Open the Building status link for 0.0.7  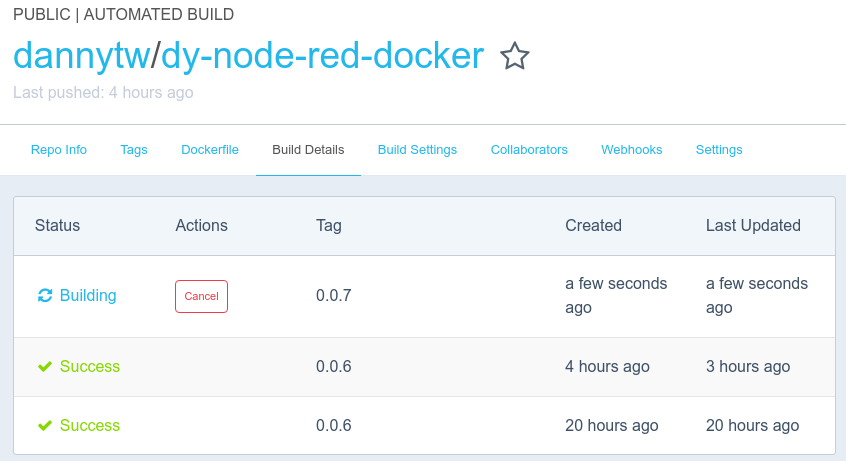tap(88, 296)
